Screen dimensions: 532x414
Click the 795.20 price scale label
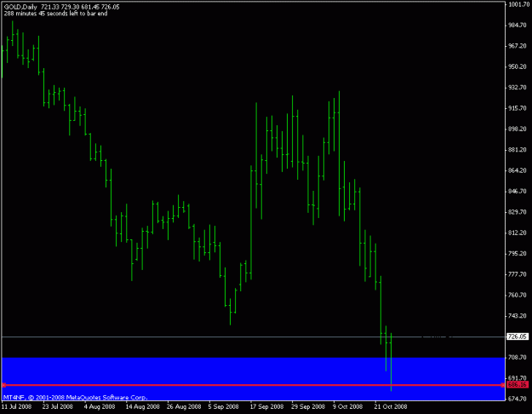pyautogui.click(x=518, y=253)
